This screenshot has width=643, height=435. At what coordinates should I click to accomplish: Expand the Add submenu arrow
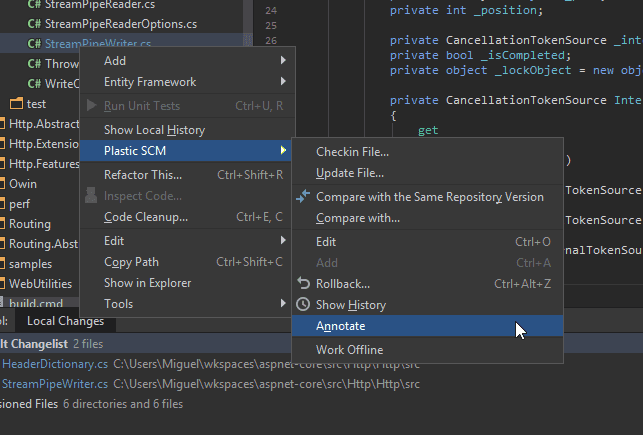pos(283,61)
